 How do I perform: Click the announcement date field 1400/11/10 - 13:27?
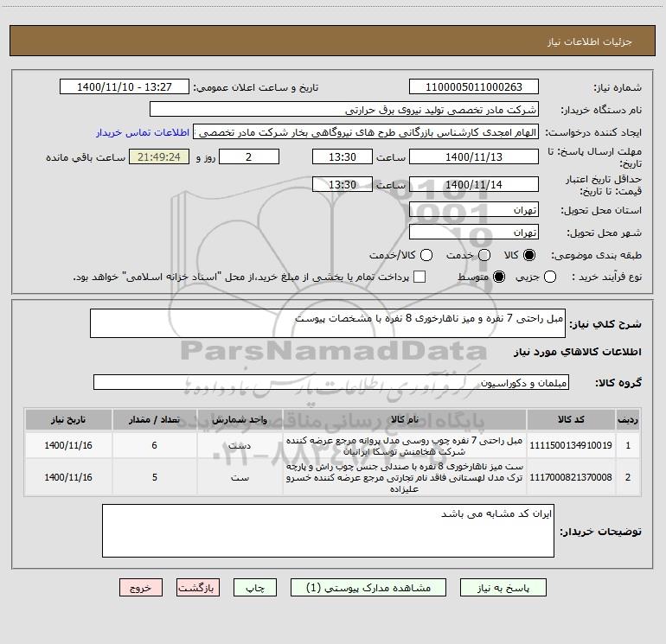[125, 87]
